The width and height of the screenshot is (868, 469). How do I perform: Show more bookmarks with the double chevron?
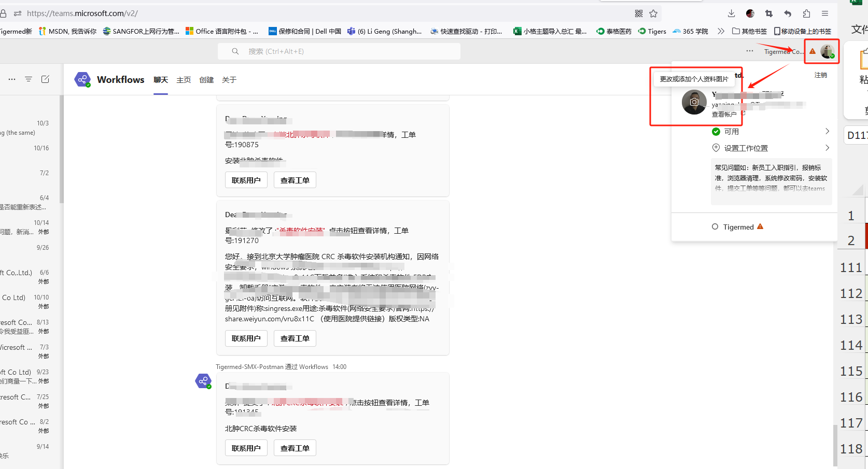coord(721,31)
